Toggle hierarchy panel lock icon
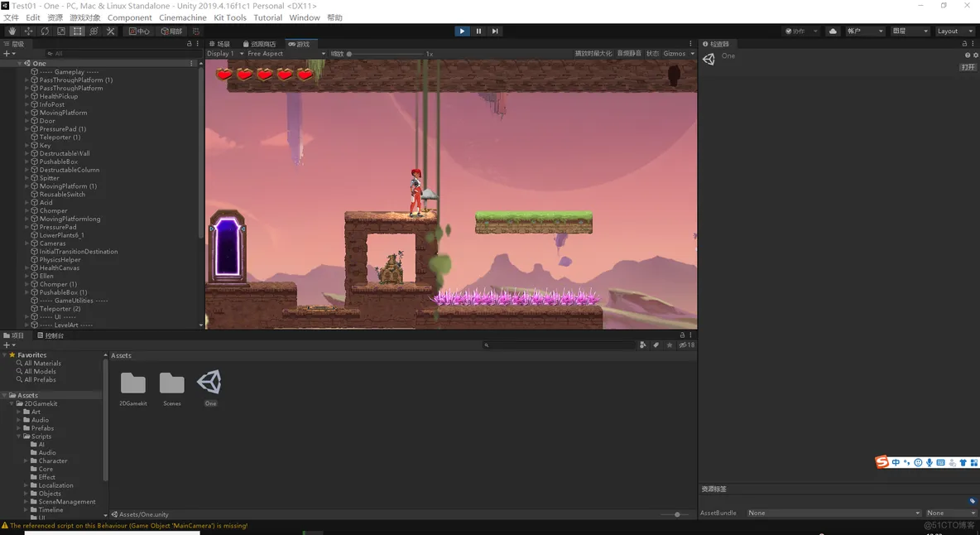This screenshot has height=535, width=980. [x=190, y=44]
